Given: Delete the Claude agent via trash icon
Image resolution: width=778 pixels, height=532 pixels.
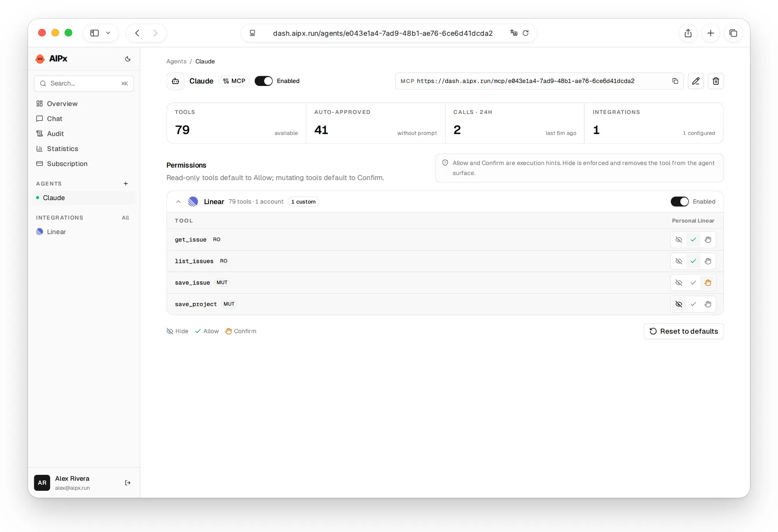Looking at the screenshot, I should point(716,81).
